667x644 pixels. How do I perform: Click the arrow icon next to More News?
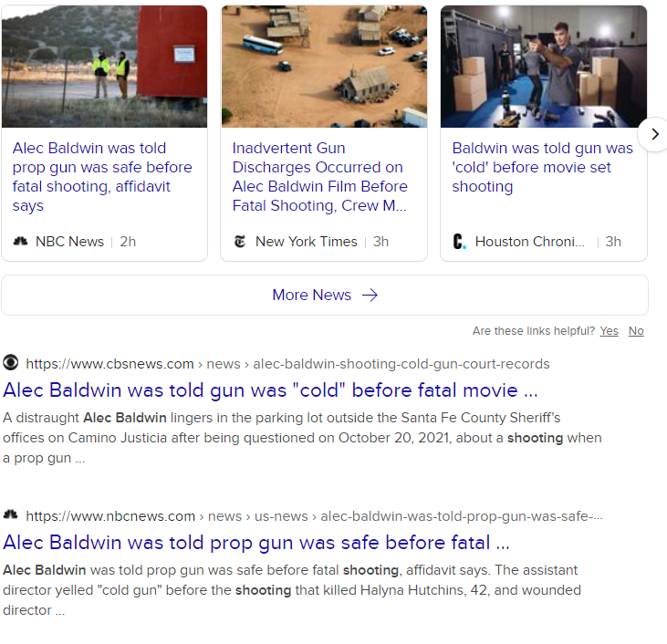(370, 295)
